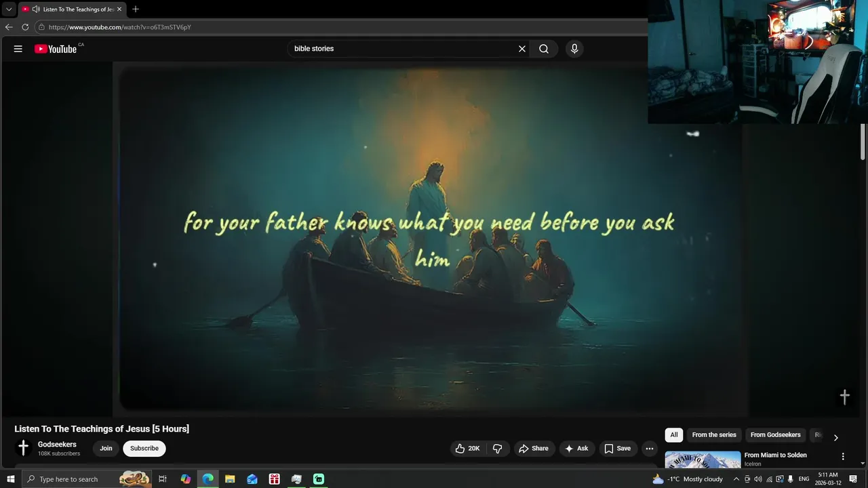The width and height of the screenshot is (868, 488).
Task: Start voice search with the microphone
Action: [x=574, y=49]
